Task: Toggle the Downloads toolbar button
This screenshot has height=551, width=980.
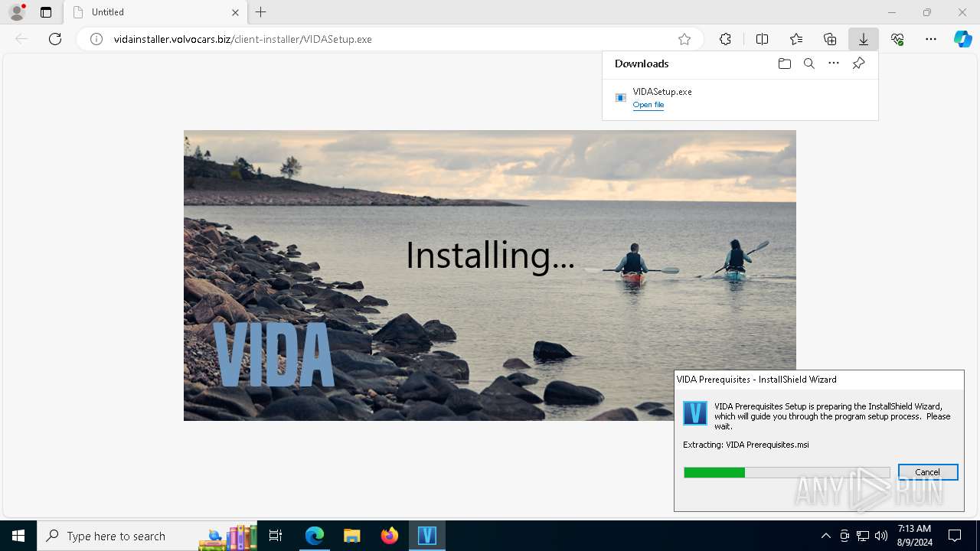Action: (x=864, y=39)
